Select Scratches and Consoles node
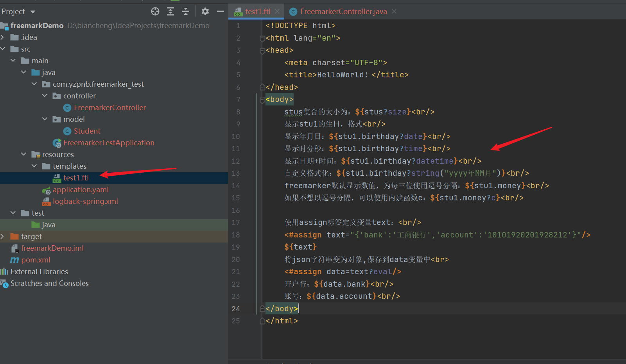The width and height of the screenshot is (626, 364). [x=50, y=283]
